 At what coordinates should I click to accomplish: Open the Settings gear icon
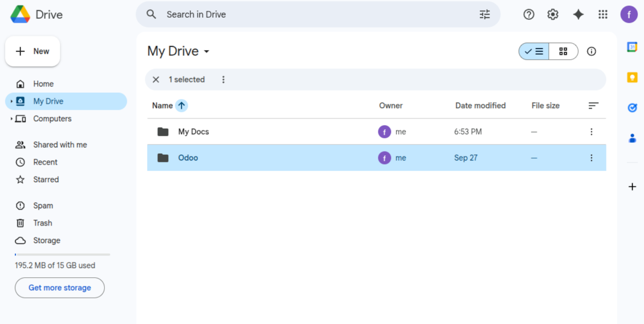click(553, 15)
